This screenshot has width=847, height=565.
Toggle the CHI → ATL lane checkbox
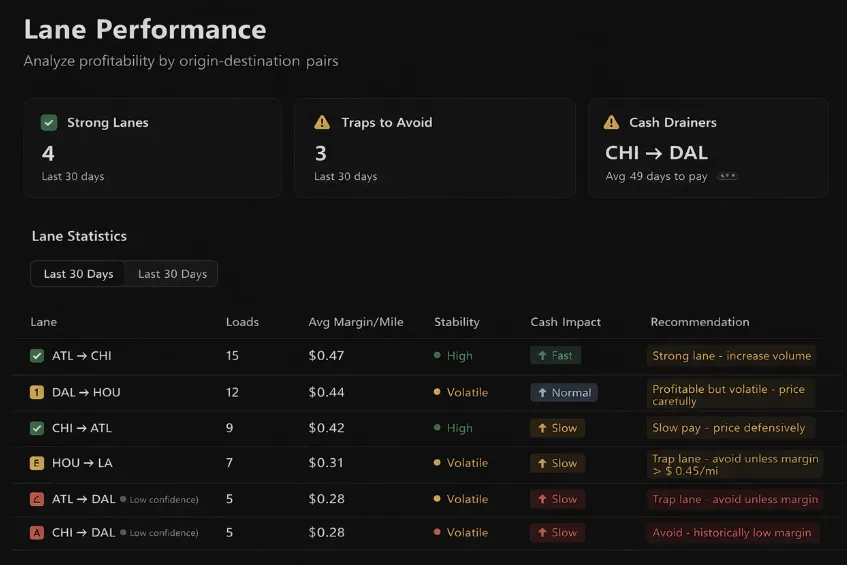[x=37, y=428]
